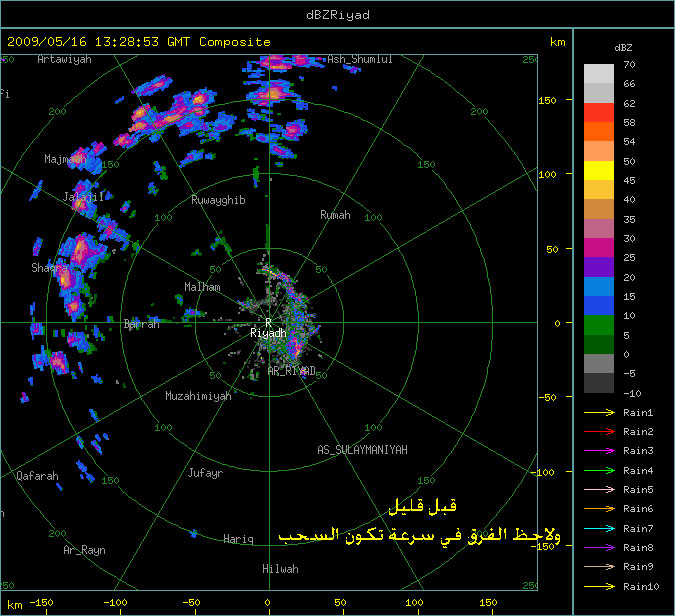
Task: Click the Muzahimiyah town label
Action: click(x=198, y=396)
